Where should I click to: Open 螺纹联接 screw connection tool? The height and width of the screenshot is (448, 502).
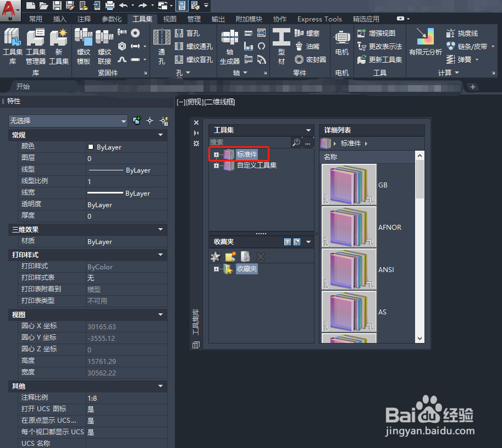pyautogui.click(x=104, y=46)
